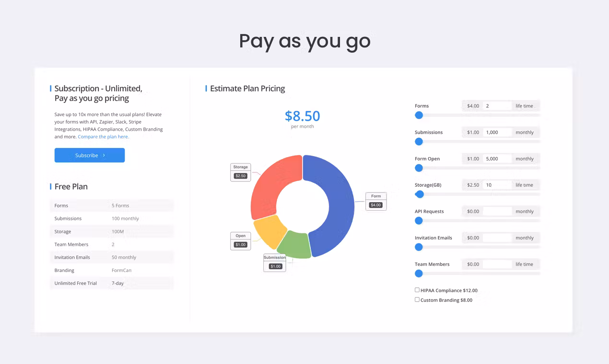This screenshot has width=609, height=364.
Task: Click the Invitation Emails slider handle
Action: pyautogui.click(x=419, y=247)
